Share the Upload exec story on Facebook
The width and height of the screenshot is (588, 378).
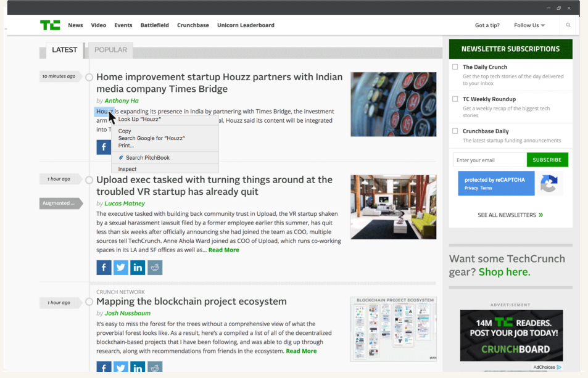pos(104,268)
